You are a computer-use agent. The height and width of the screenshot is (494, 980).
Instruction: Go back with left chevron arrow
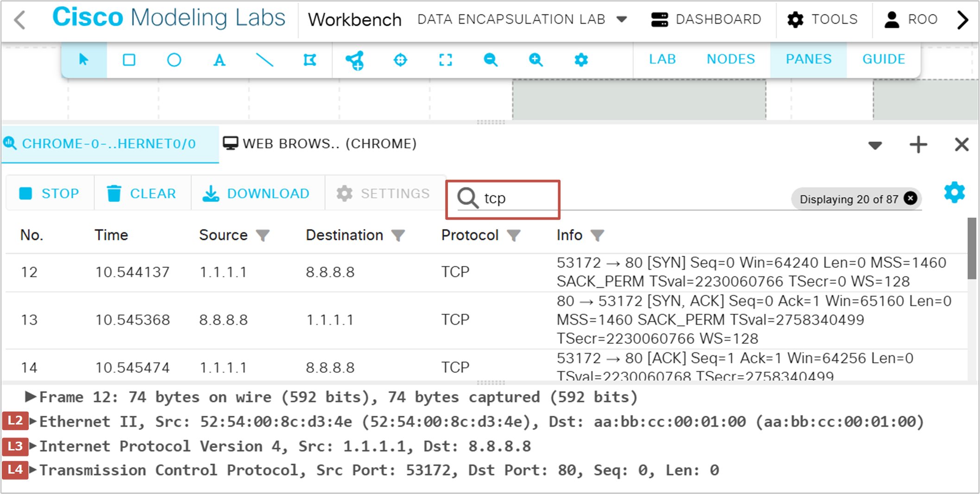pyautogui.click(x=19, y=19)
